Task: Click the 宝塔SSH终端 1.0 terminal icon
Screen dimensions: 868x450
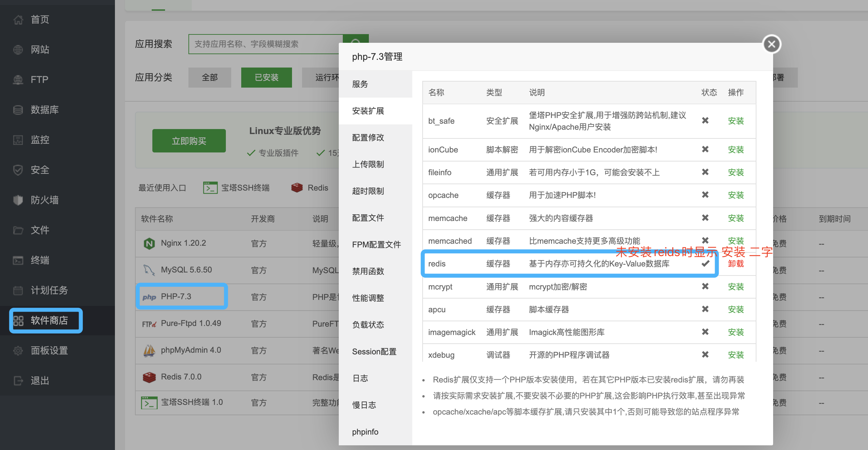Action: tap(149, 403)
